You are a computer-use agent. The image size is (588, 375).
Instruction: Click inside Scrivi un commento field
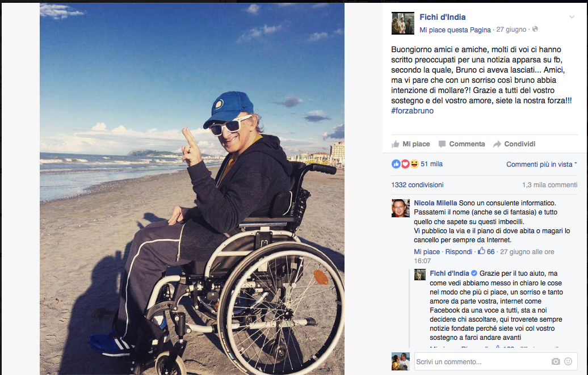pos(482,361)
